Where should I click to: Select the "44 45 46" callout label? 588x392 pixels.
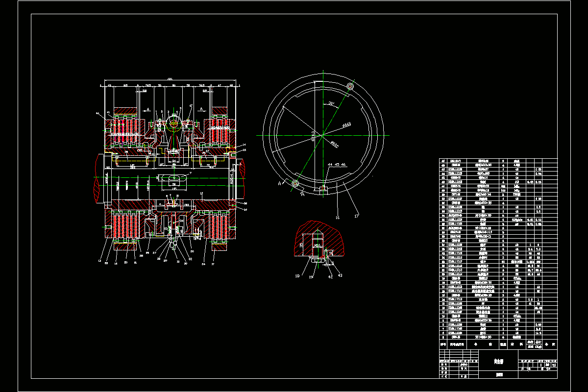[337, 165]
